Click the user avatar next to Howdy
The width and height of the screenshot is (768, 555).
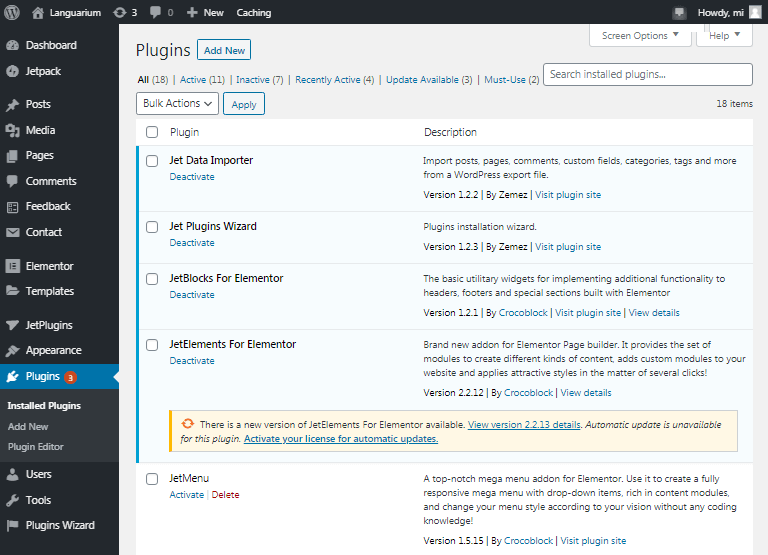756,12
